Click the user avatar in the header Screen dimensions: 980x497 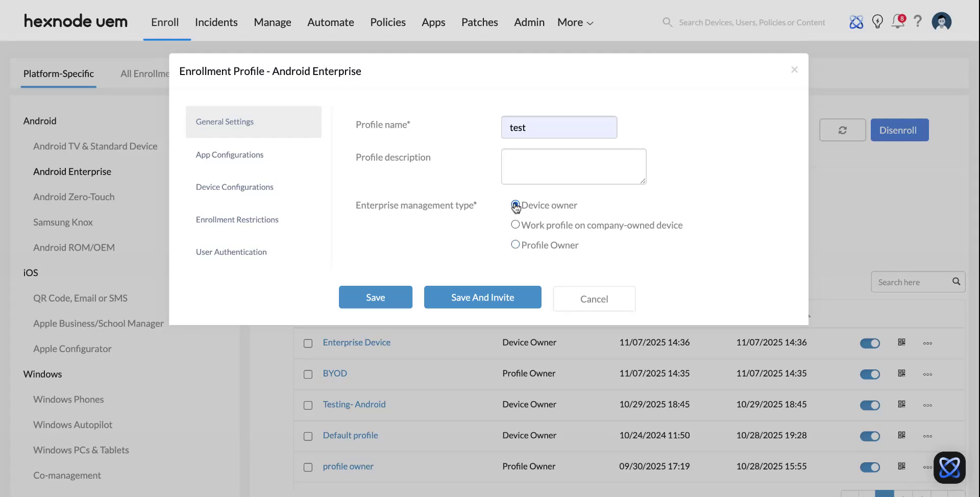coord(942,22)
